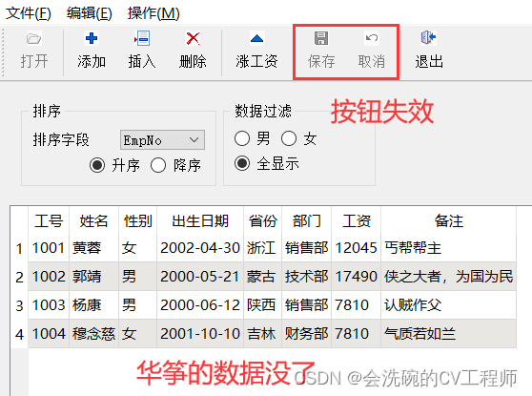Click the birth date 2002-04-30
The image size is (532, 396).
[200, 248]
